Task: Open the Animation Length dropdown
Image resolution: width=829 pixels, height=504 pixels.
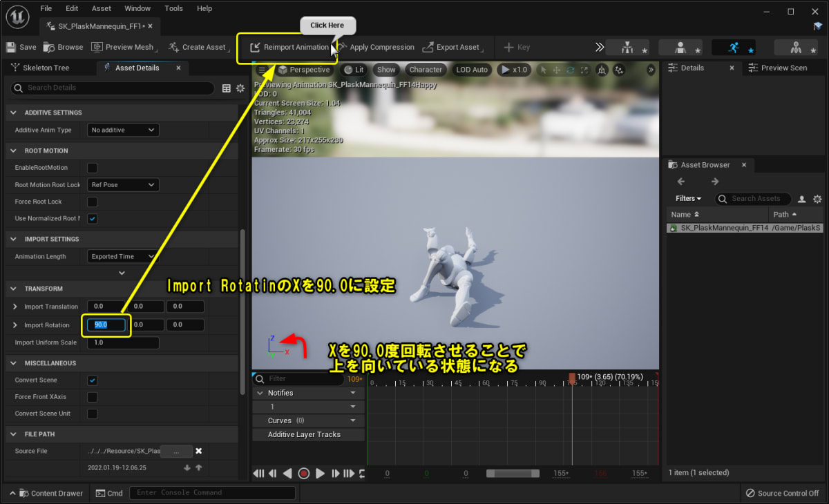Action: [x=123, y=256]
